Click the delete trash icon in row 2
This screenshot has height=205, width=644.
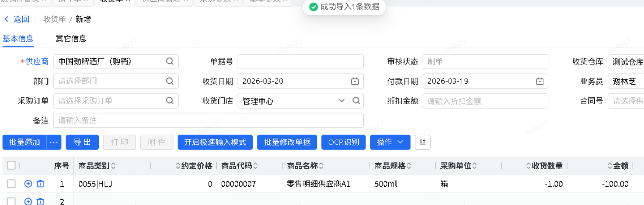coord(40,201)
